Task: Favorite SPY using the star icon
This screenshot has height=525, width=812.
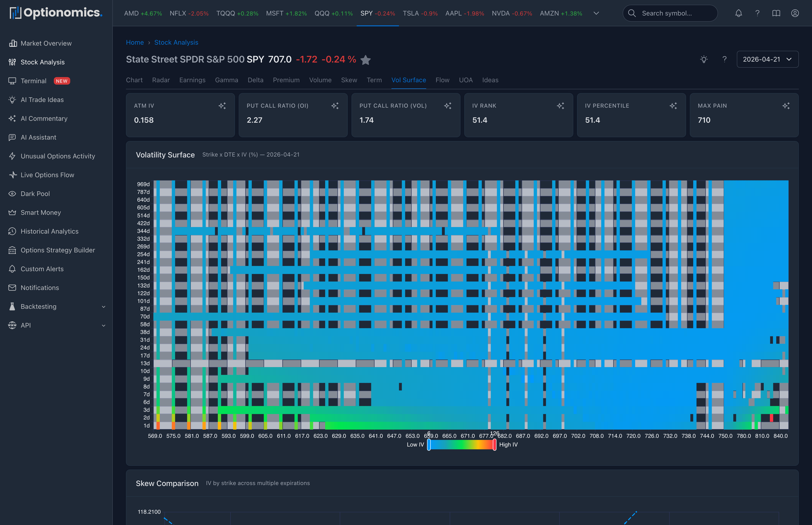Action: pyautogui.click(x=366, y=60)
